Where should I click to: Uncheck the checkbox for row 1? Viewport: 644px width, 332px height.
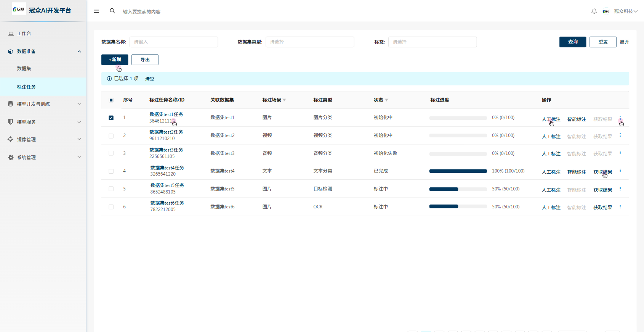pyautogui.click(x=111, y=118)
